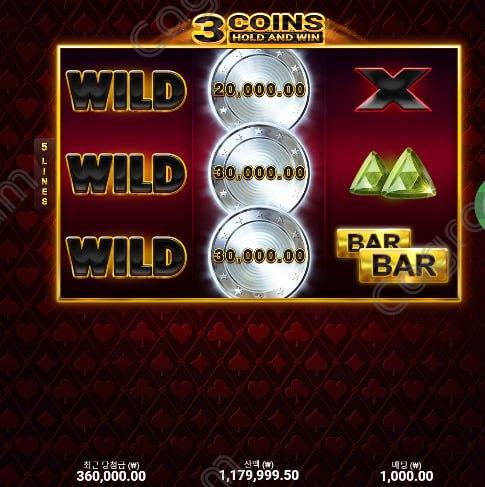Click the middle WILD symbol
485x487 pixels.
(126, 174)
